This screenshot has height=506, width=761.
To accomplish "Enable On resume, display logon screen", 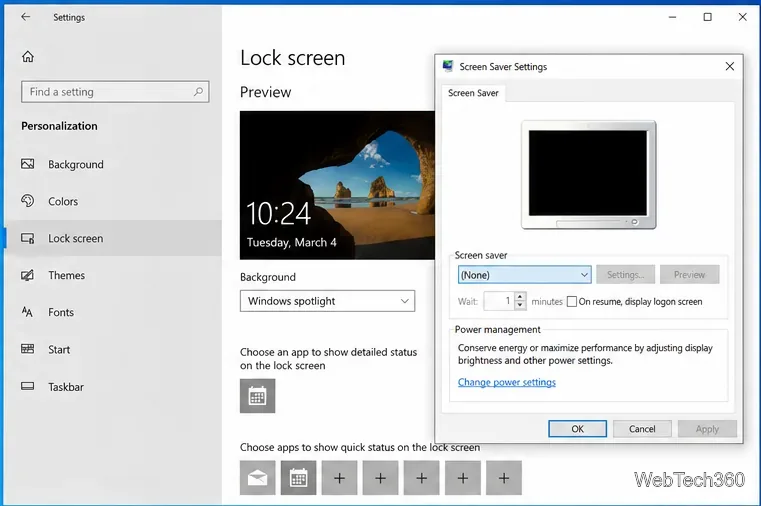I will tap(572, 302).
